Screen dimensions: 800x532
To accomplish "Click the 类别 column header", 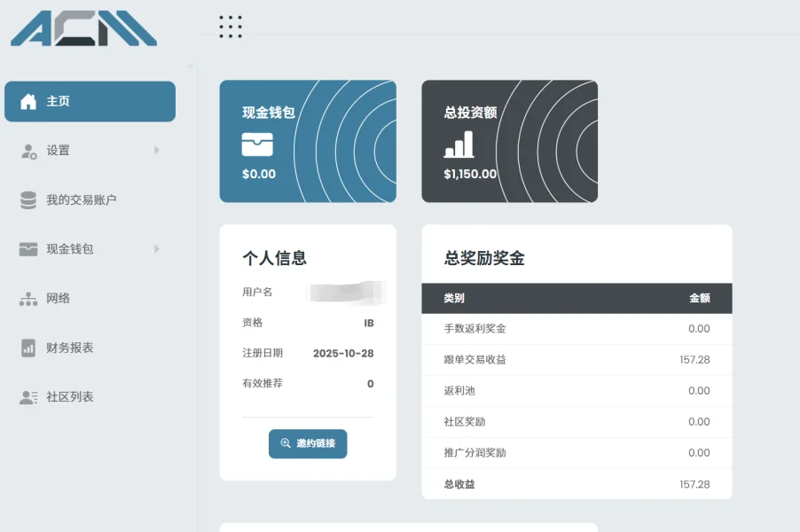I will (x=453, y=298).
